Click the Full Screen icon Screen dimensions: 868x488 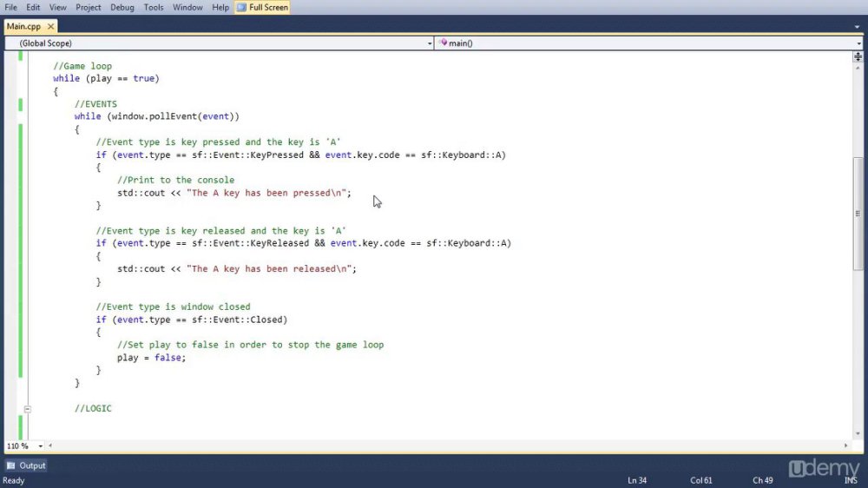241,7
